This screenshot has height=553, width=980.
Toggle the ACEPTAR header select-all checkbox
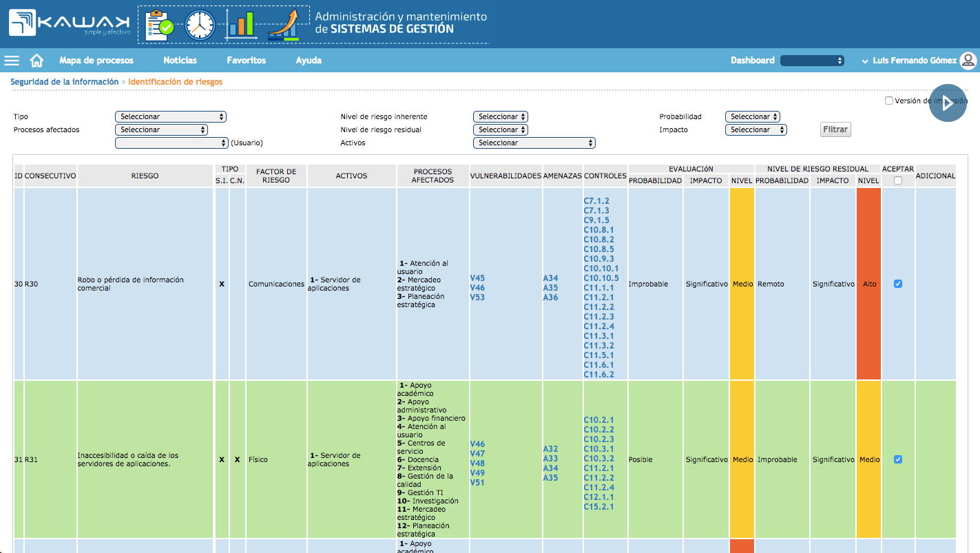pos(898,180)
